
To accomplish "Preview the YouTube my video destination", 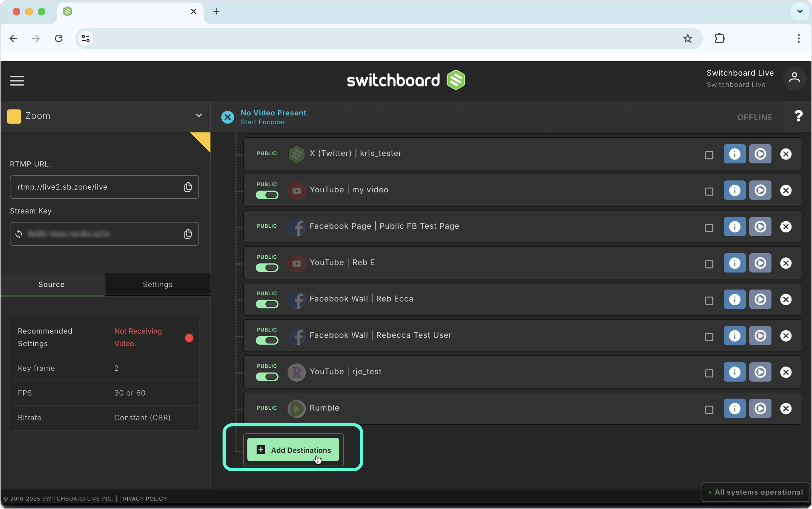I will (x=760, y=190).
